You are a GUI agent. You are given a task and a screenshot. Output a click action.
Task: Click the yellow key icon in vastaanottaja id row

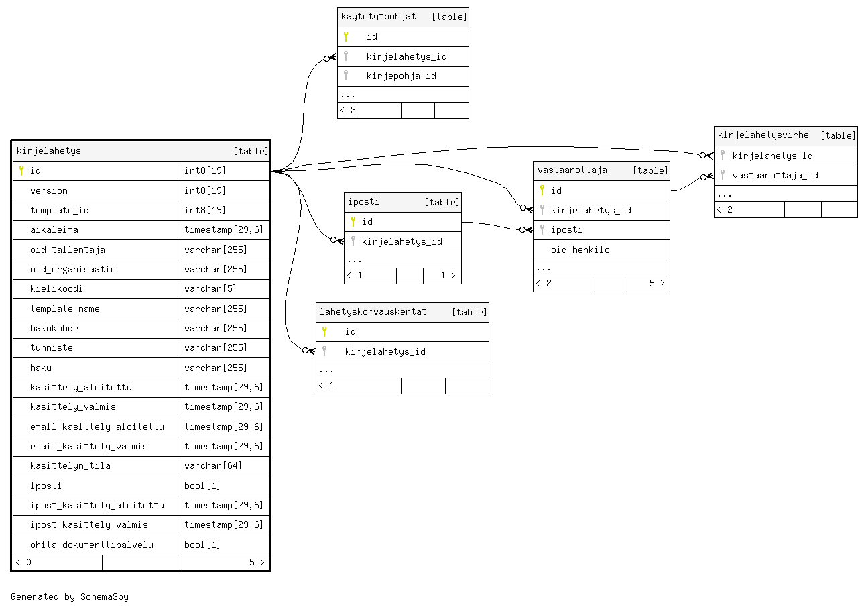(x=542, y=190)
